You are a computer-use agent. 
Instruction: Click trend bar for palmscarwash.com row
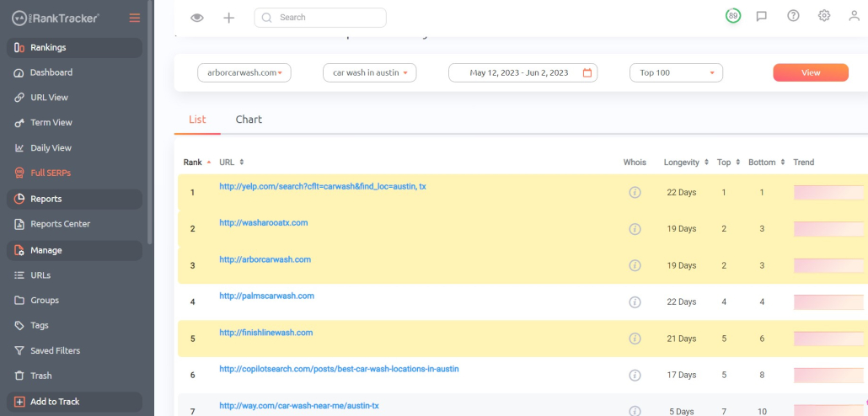[x=828, y=302]
